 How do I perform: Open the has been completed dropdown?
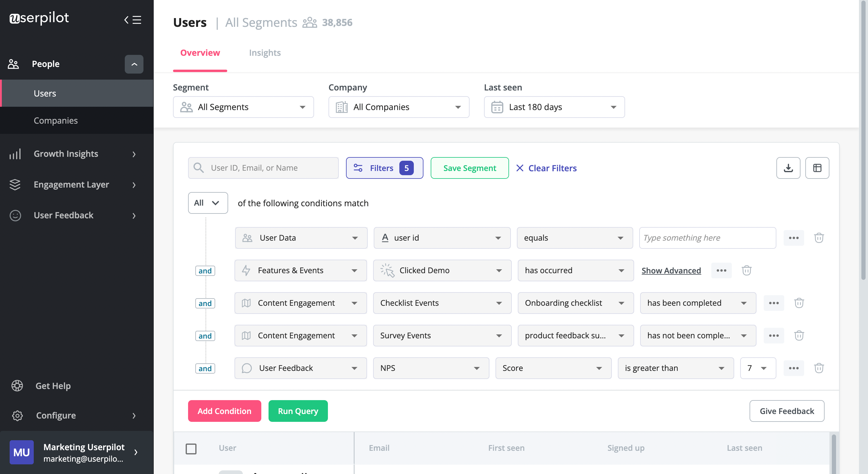[698, 303]
